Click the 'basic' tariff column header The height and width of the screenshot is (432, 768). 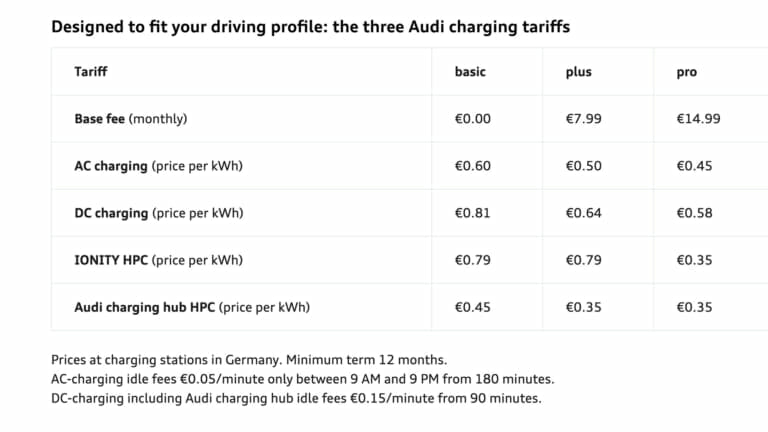(470, 72)
